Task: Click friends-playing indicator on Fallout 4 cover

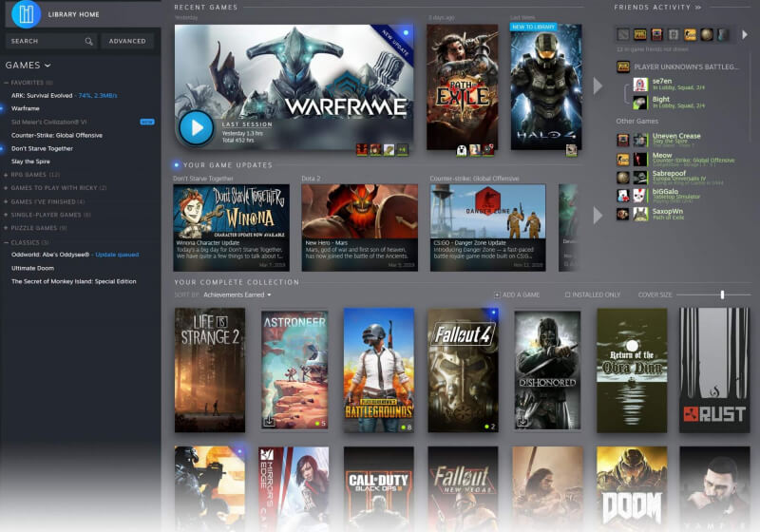Action: (x=490, y=427)
